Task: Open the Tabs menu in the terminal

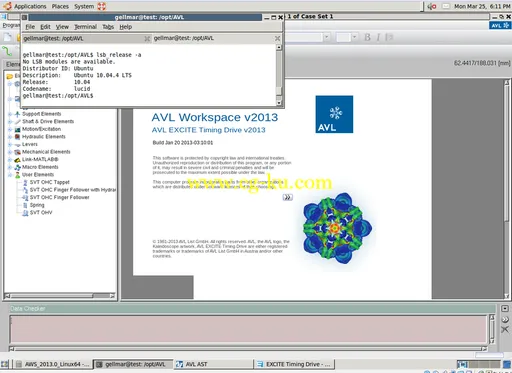Action: pyautogui.click(x=108, y=27)
